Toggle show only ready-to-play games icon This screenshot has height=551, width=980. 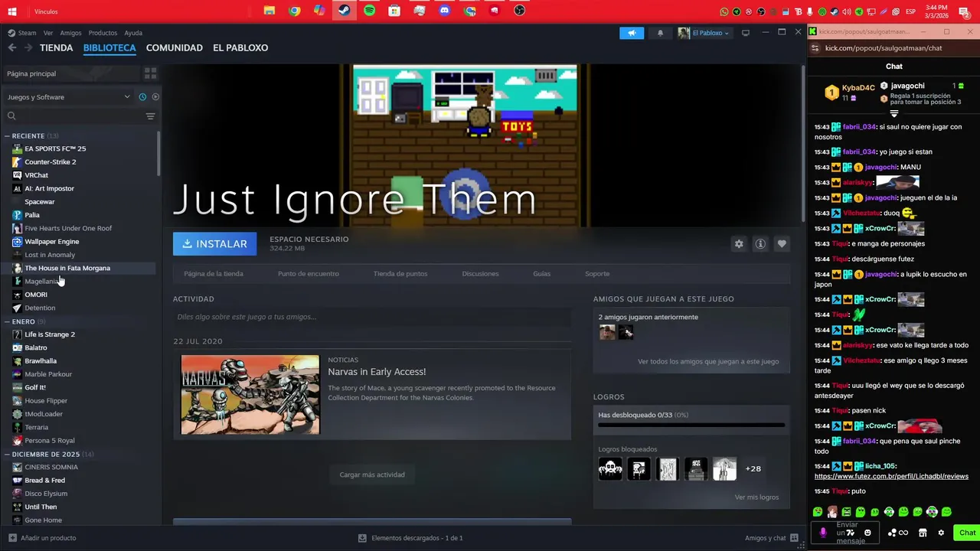(155, 97)
